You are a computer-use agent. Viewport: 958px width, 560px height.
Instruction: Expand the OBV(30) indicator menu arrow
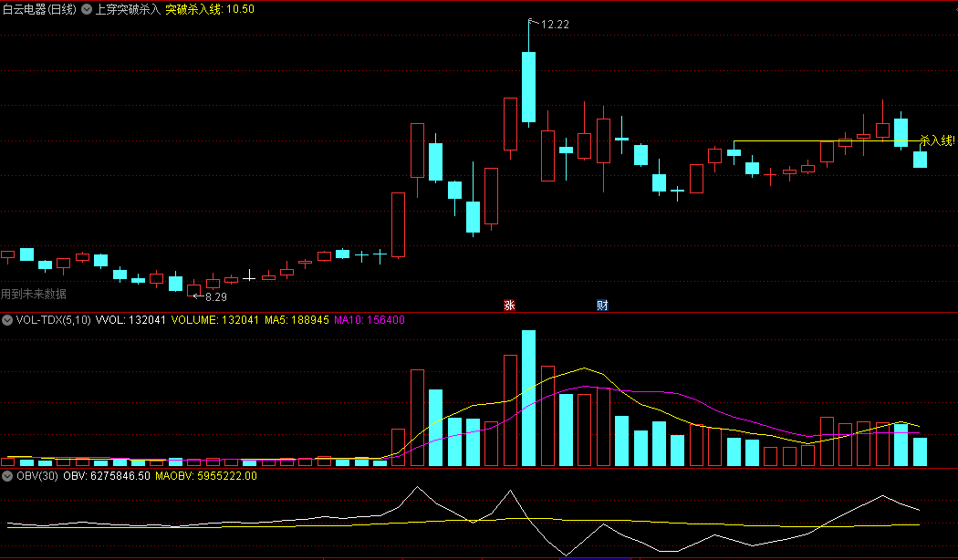(7, 476)
